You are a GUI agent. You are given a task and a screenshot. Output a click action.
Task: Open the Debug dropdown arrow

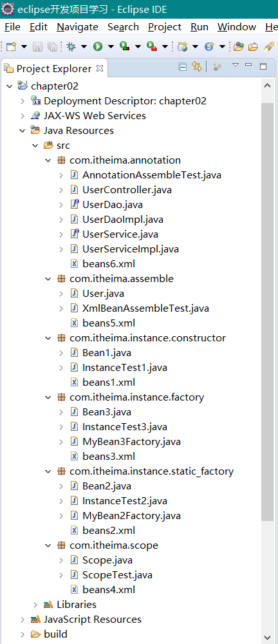coord(84,47)
